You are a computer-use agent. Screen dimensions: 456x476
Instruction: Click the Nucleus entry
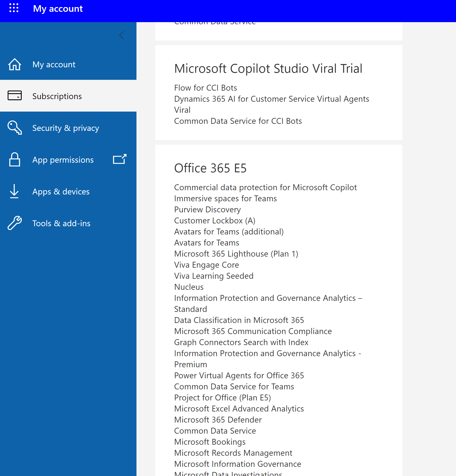[x=189, y=287]
